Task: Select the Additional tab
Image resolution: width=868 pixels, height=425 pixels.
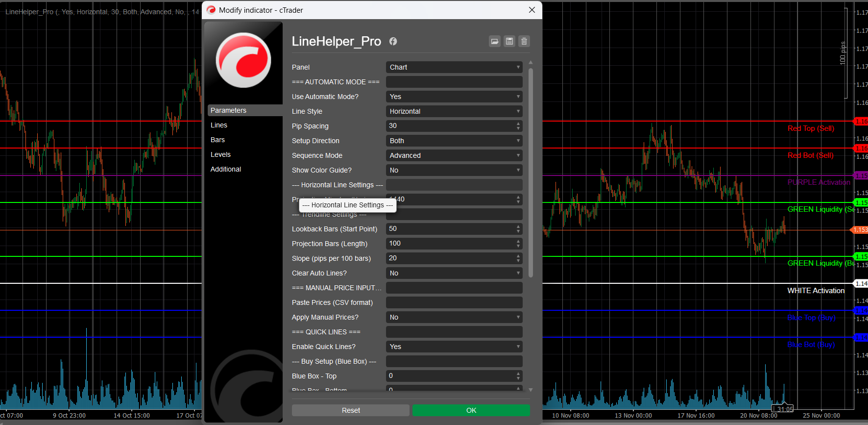Action: [226, 169]
